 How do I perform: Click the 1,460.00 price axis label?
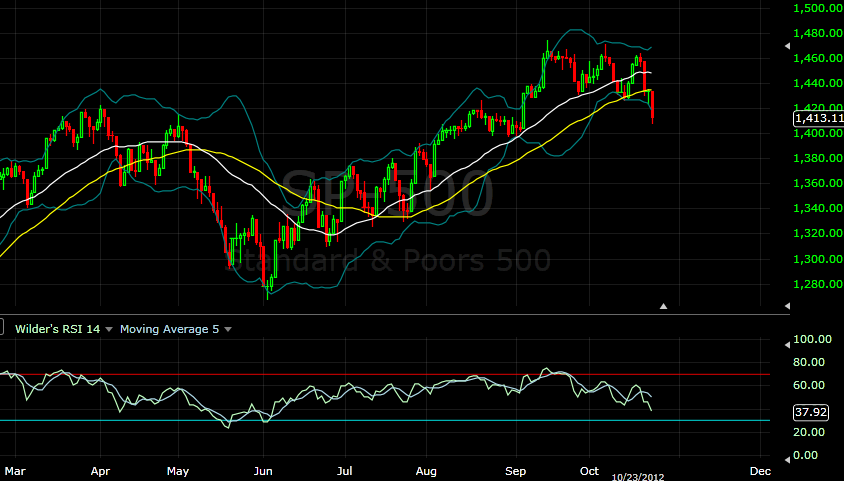(818, 58)
